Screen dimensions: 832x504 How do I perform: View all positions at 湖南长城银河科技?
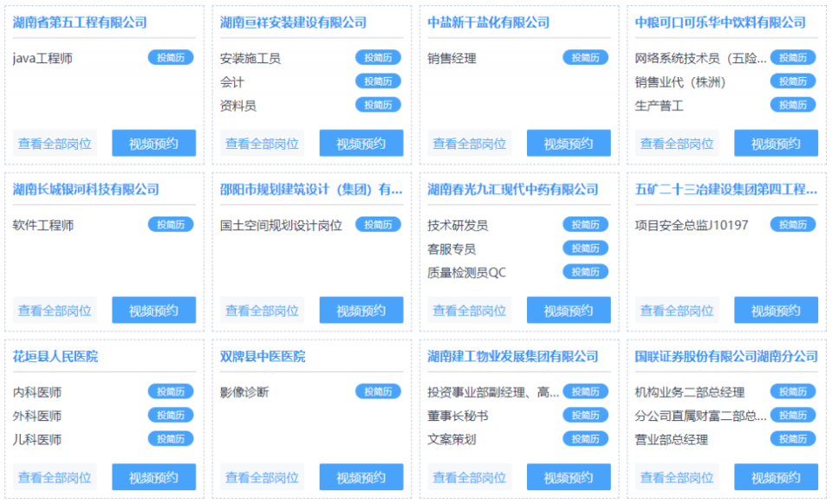point(55,310)
